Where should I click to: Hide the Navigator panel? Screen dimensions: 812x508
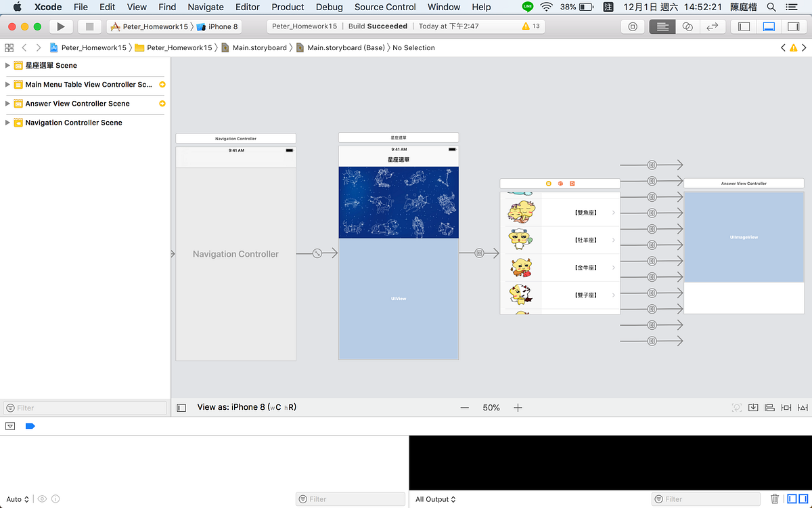[742, 26]
